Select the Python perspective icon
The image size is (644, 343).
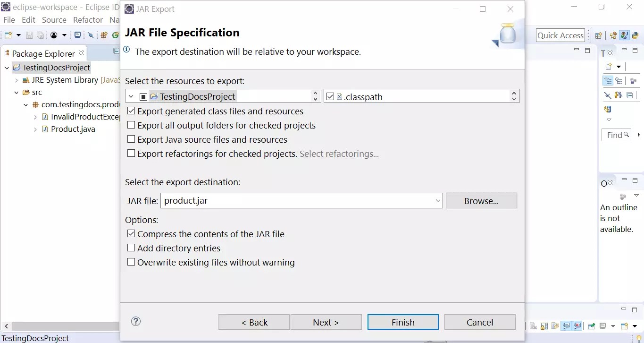click(x=635, y=35)
